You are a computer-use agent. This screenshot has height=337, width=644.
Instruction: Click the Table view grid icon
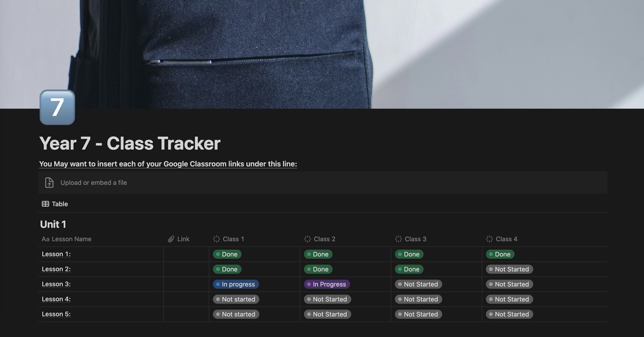45,204
